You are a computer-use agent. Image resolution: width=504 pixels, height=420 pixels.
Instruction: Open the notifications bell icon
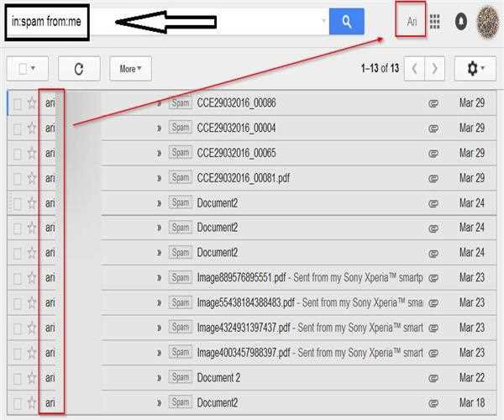(460, 22)
